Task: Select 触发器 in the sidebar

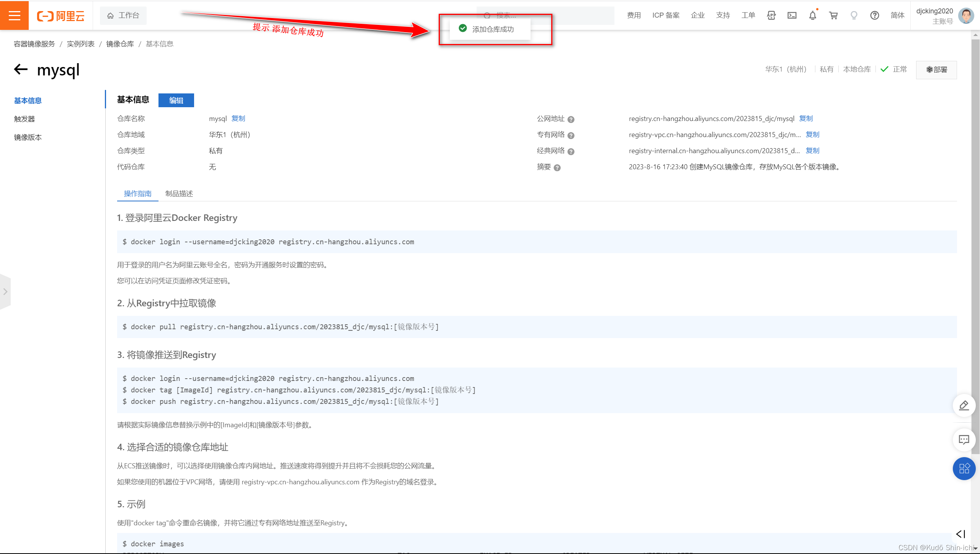Action: coord(24,119)
